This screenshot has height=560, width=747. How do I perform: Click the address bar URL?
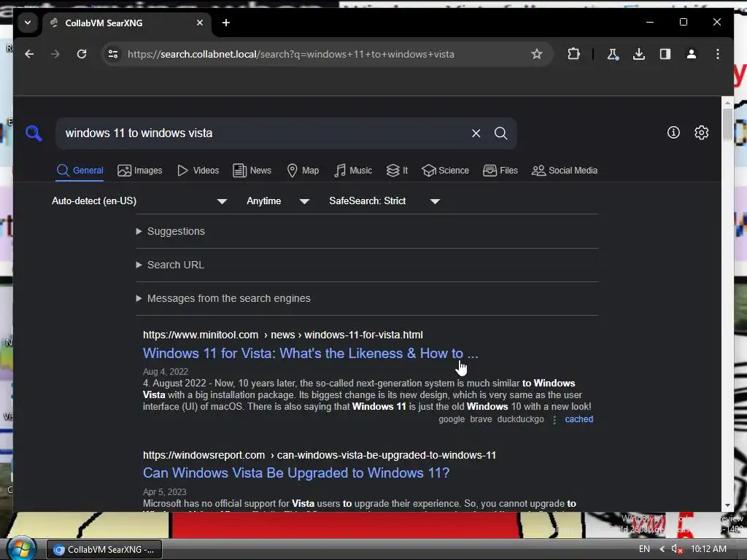click(290, 54)
